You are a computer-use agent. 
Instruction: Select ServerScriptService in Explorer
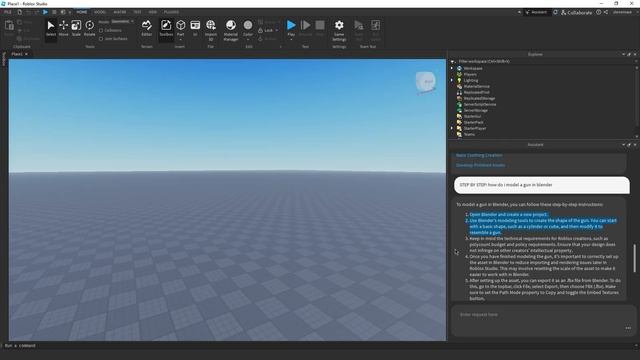tap(480, 104)
